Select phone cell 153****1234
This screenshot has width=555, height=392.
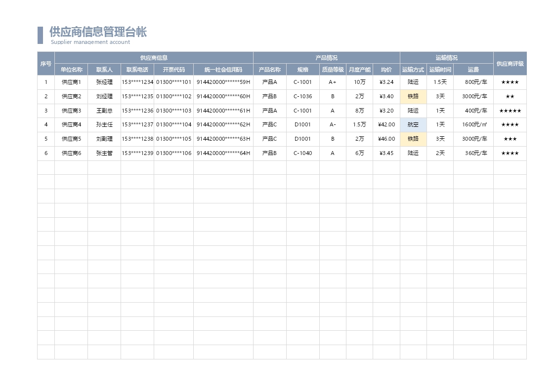(137, 82)
